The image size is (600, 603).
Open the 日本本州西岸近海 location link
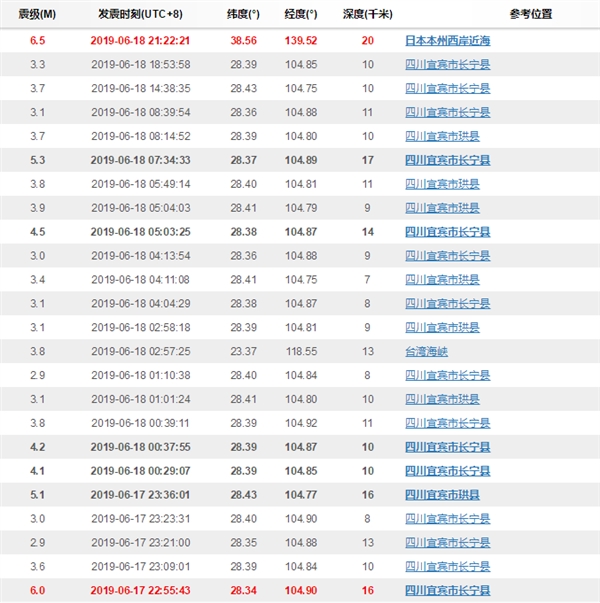point(447,41)
